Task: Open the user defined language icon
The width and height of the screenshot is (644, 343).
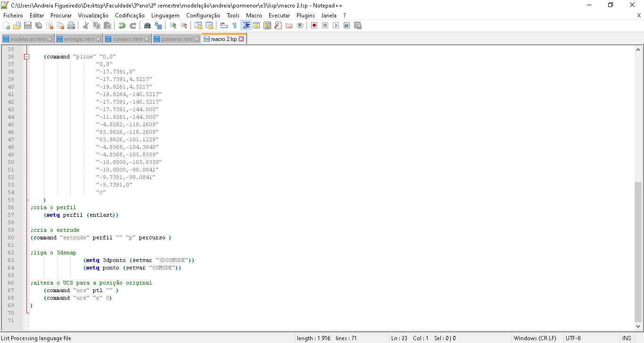Action: (256, 25)
